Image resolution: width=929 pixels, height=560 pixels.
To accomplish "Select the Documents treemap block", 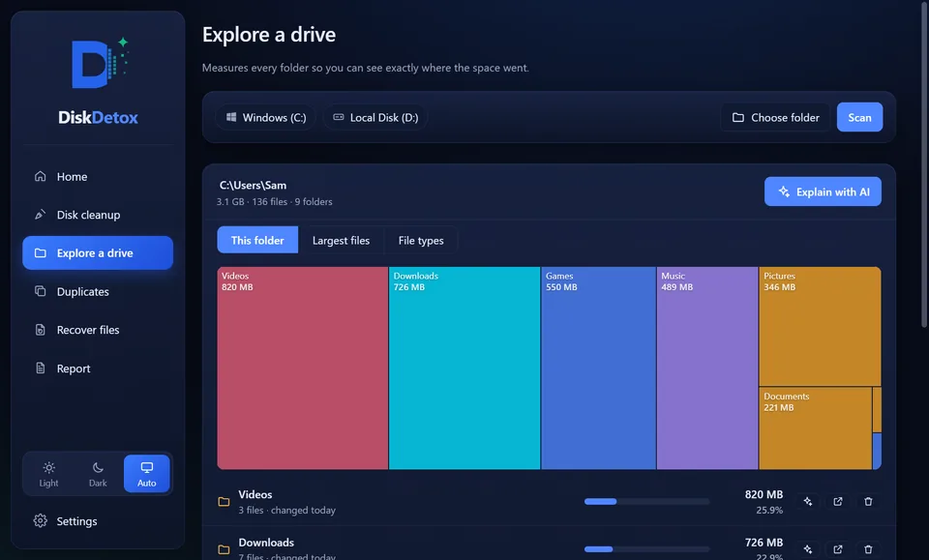I will click(815, 428).
